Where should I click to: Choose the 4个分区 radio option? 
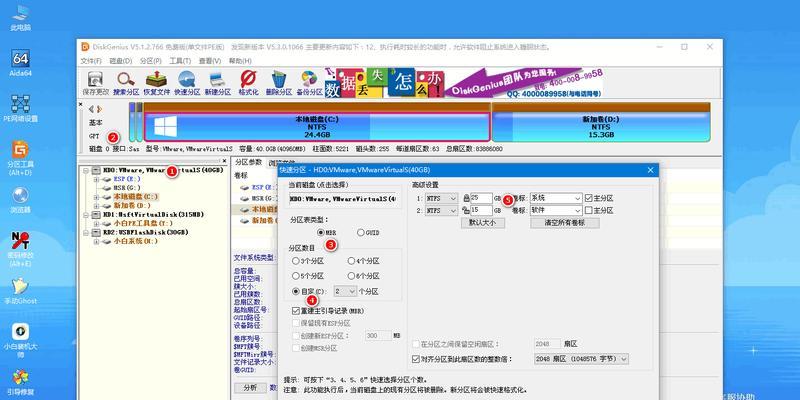[351, 261]
